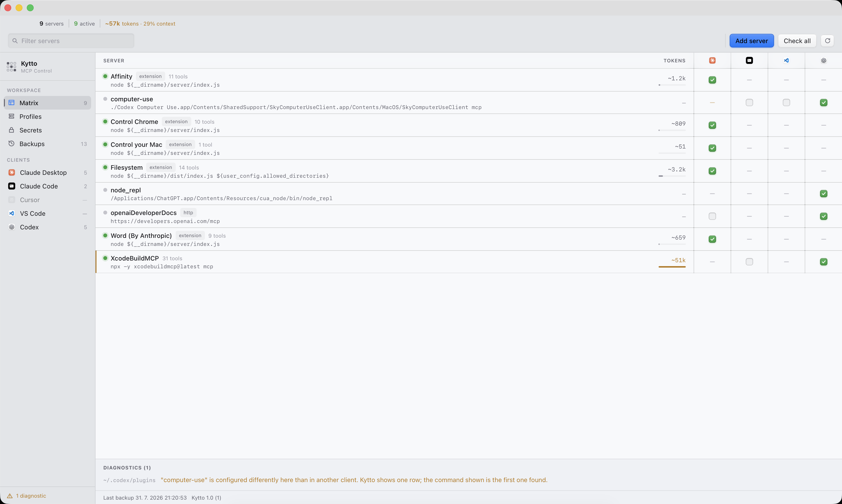842x504 pixels.
Task: Click the gray status dot for node_repl
Action: coord(105,190)
